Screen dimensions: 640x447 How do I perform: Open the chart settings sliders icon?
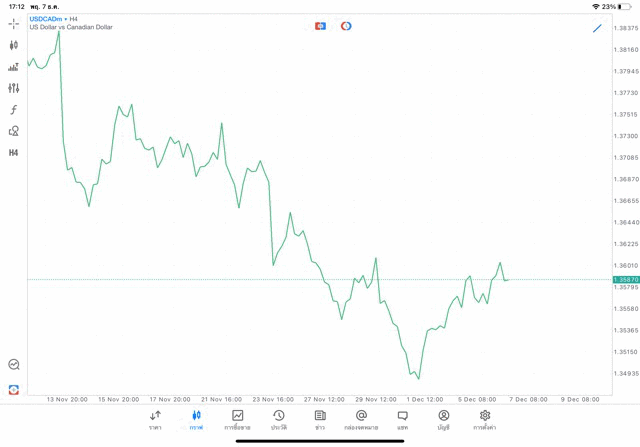coord(13,89)
